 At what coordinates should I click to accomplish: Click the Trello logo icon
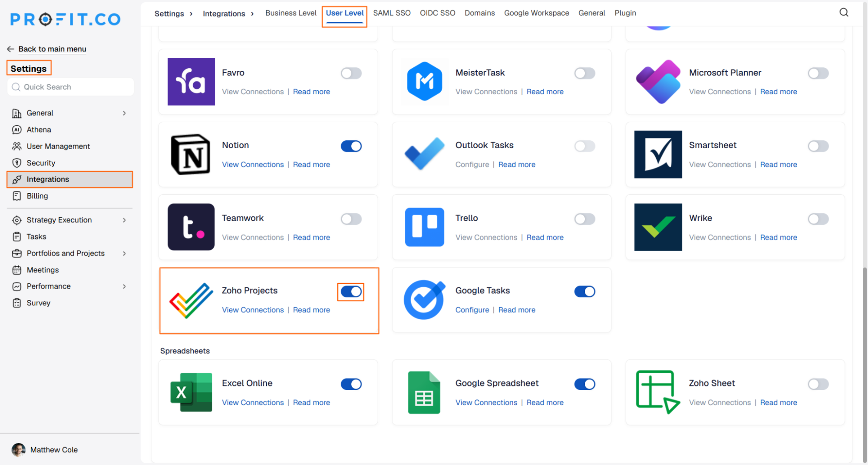(424, 227)
